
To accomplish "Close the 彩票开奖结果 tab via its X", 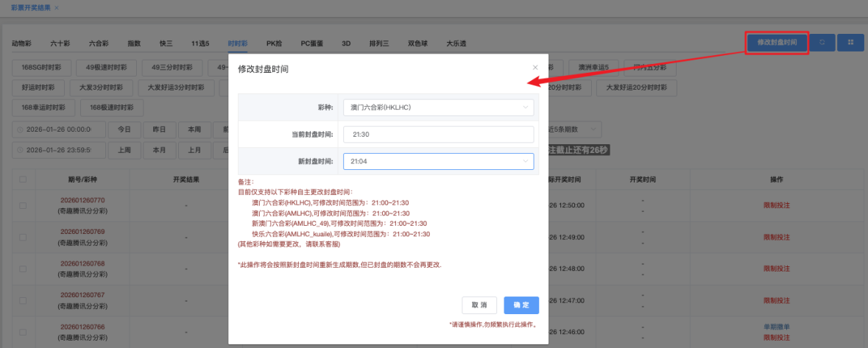I will [57, 7].
